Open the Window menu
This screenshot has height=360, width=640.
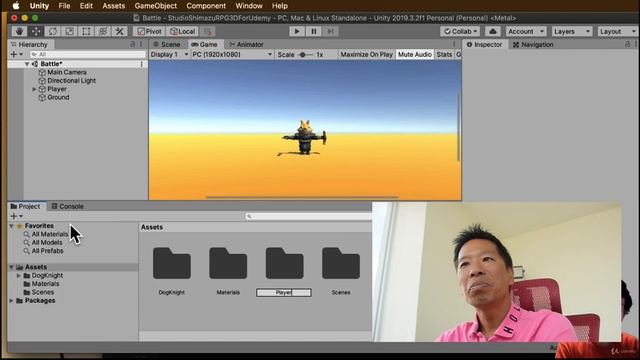click(x=249, y=6)
